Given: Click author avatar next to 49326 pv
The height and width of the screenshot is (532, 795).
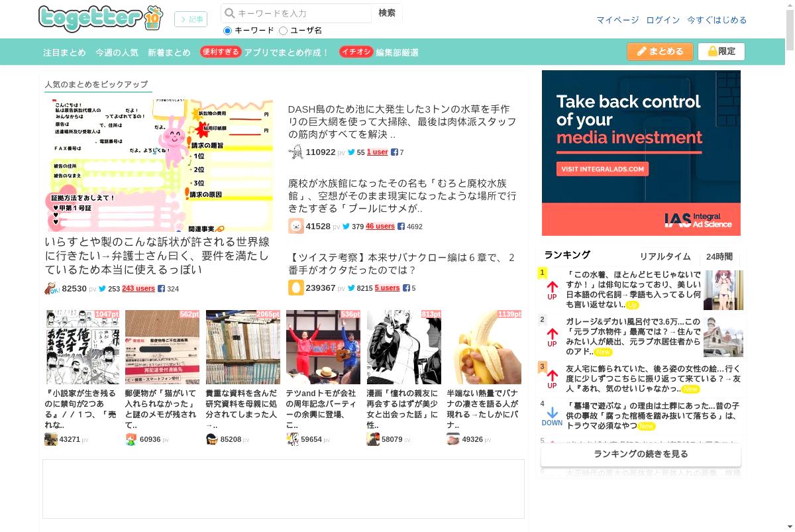Looking at the screenshot, I should [453, 439].
